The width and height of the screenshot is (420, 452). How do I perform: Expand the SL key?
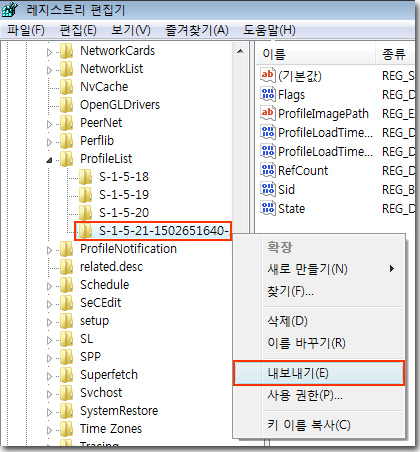click(x=49, y=340)
